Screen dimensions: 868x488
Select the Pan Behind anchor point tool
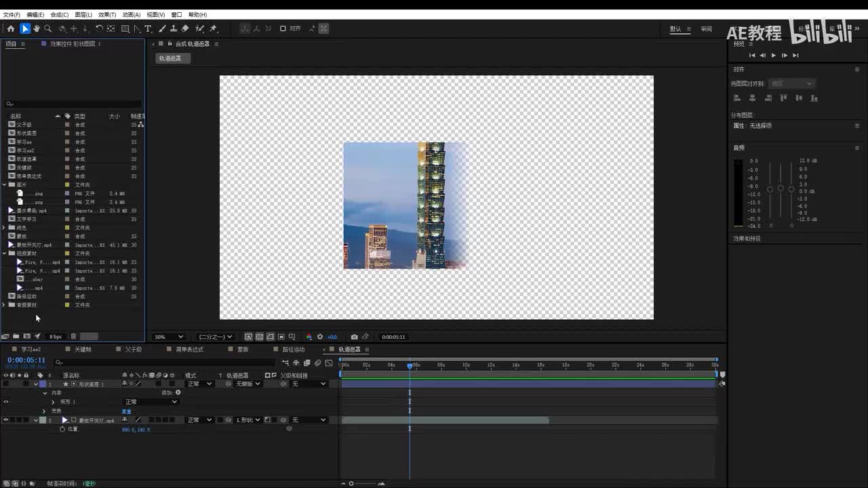coord(111,28)
